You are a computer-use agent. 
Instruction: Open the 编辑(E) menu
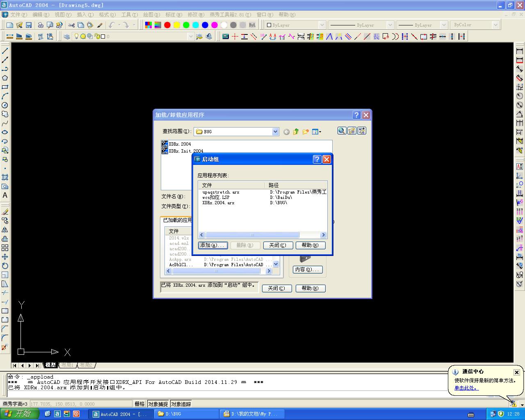pyautogui.click(x=41, y=15)
